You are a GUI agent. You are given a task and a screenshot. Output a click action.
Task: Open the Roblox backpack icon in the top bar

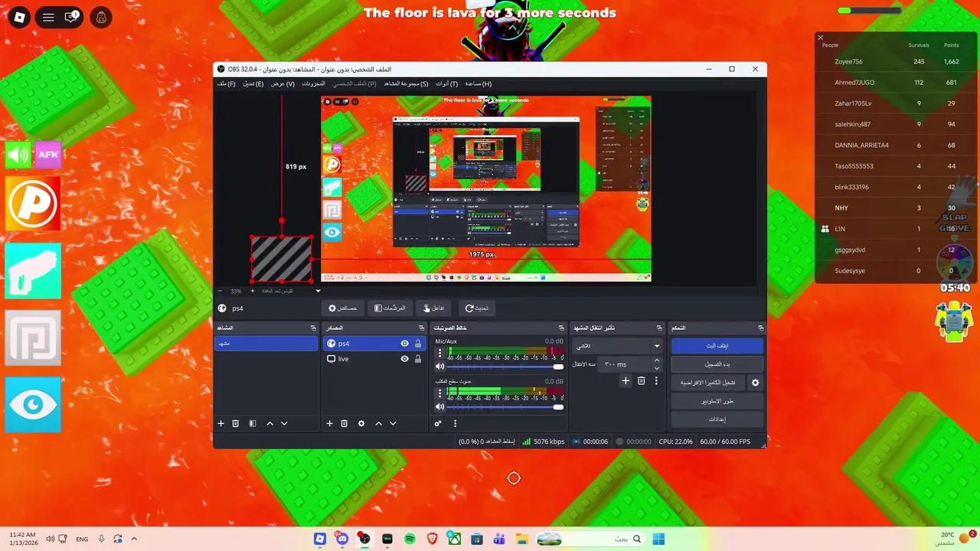pyautogui.click(x=101, y=17)
